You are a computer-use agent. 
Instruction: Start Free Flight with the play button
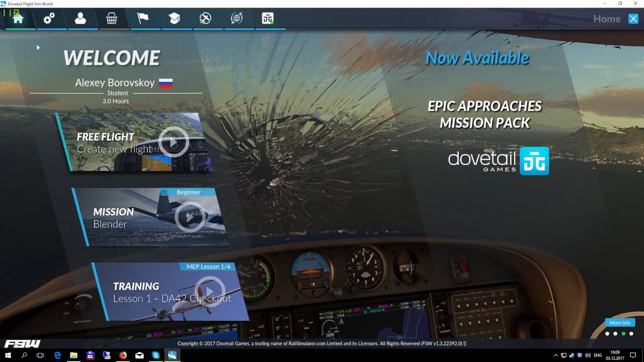click(174, 143)
